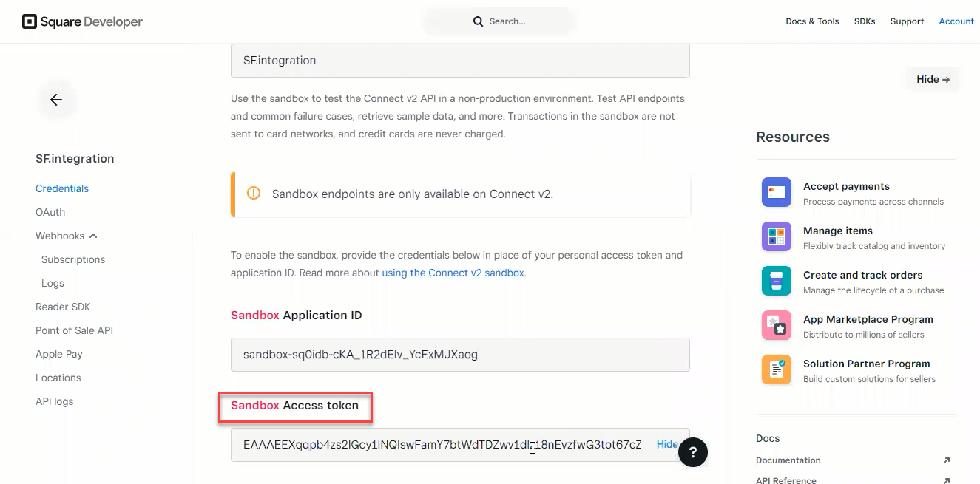
Task: Open the Solution Partner Program icon
Action: coord(777,369)
